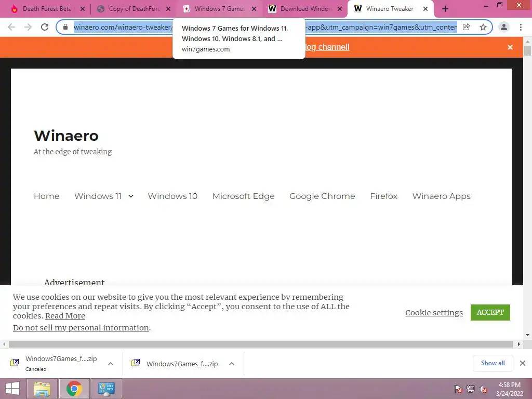The height and width of the screenshot is (399, 532).
Task: Close the Winaero Tweaker tab
Action: tap(425, 9)
